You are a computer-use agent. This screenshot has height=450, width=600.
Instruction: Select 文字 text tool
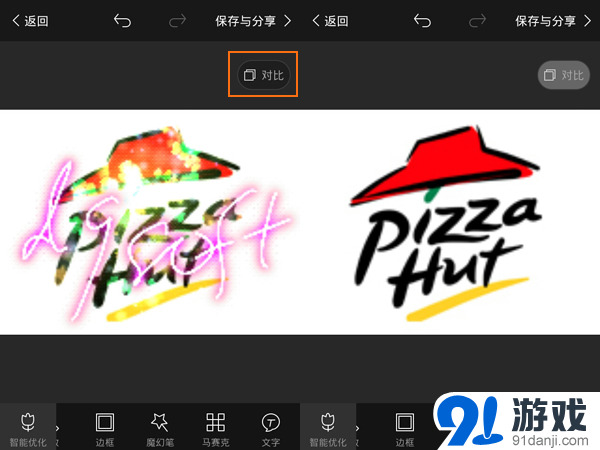[271, 429]
